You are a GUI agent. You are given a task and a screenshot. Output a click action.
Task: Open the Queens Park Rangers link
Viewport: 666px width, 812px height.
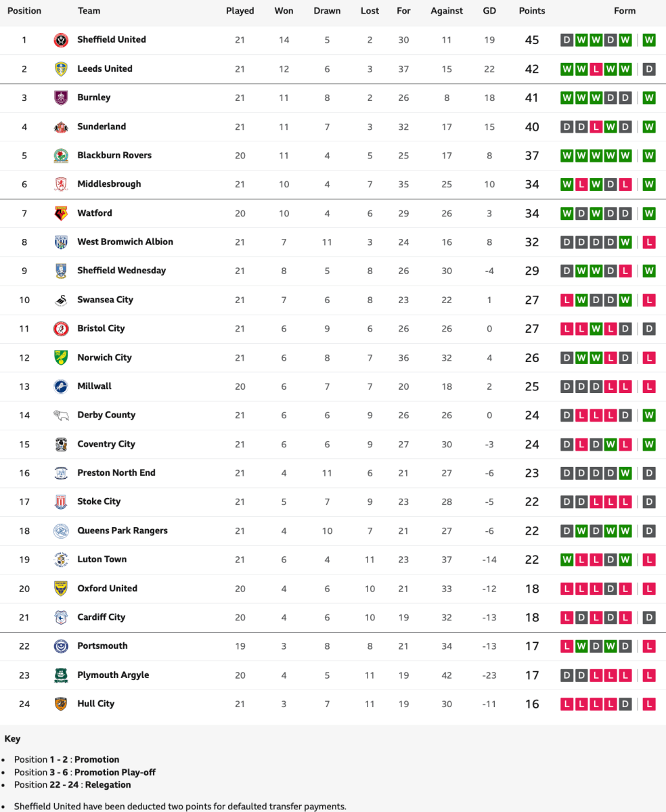point(123,531)
